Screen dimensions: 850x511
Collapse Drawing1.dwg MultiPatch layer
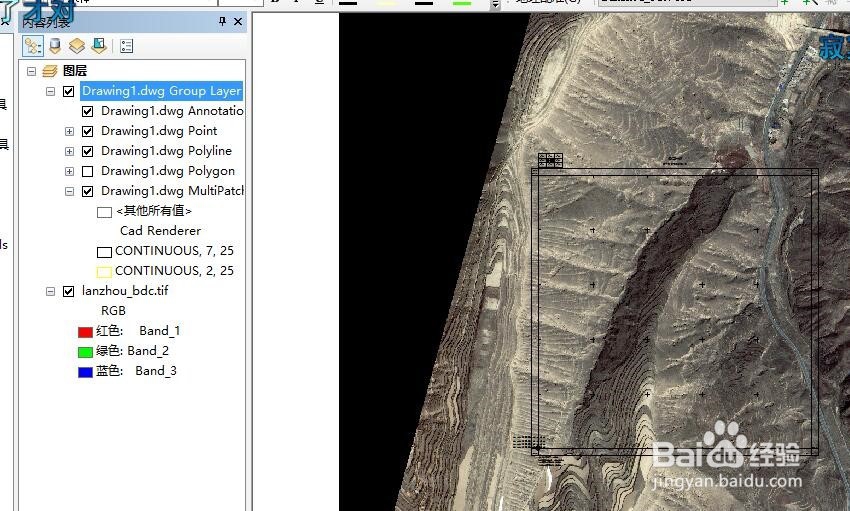69,191
